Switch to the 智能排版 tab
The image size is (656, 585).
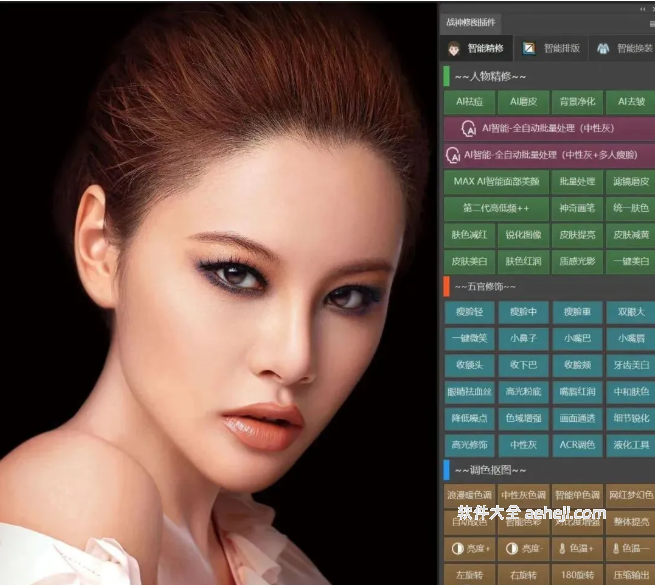coord(551,48)
